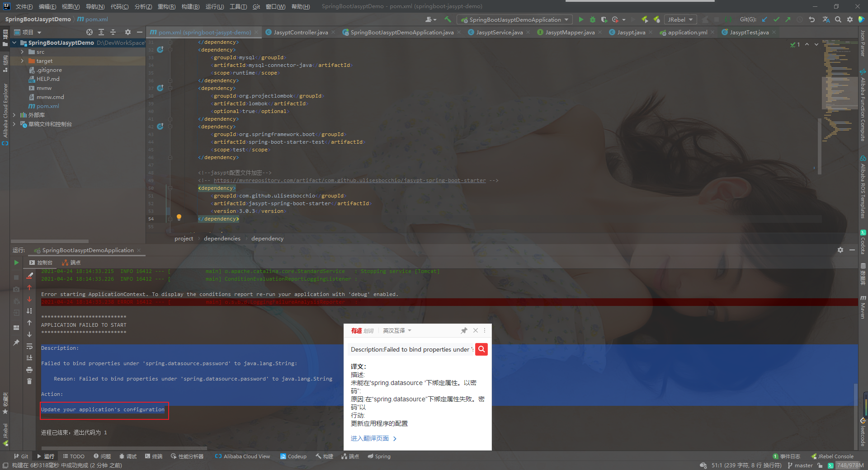Screen dimensions: 868x470
Task: Commit changes using the green checkmark Git icon
Action: coord(776,19)
